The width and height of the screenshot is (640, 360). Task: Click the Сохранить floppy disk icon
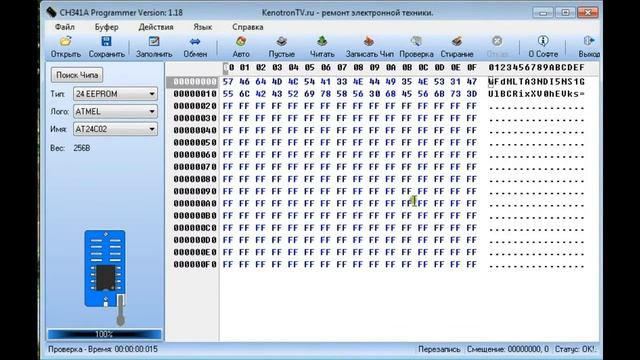106,41
